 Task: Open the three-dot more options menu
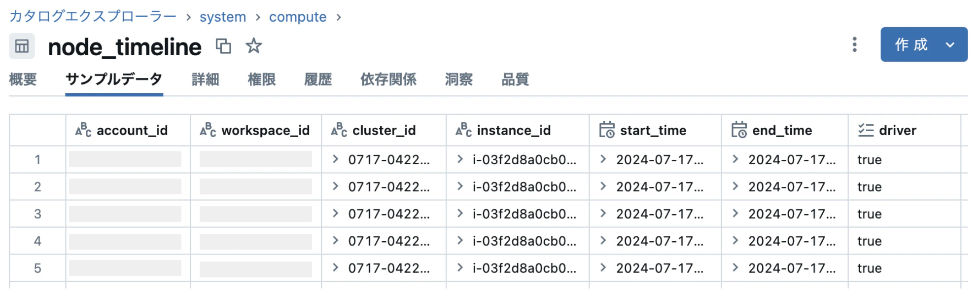[x=854, y=44]
